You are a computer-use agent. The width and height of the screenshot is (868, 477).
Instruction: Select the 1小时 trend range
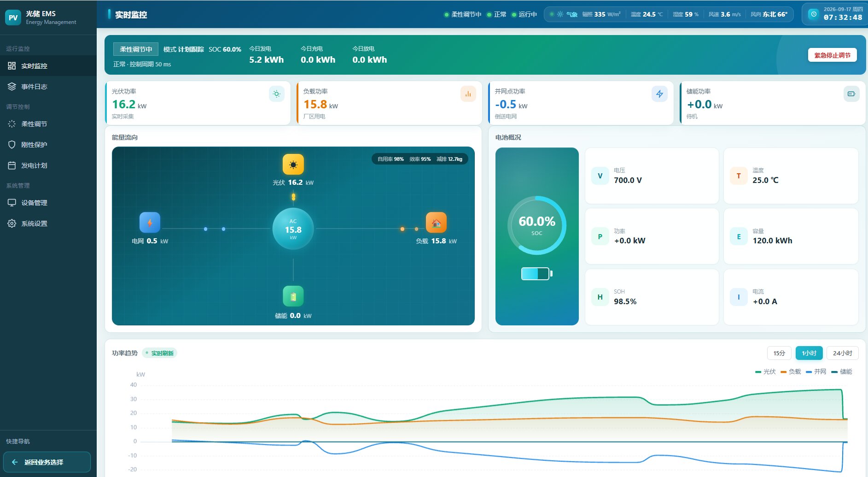[x=809, y=353]
